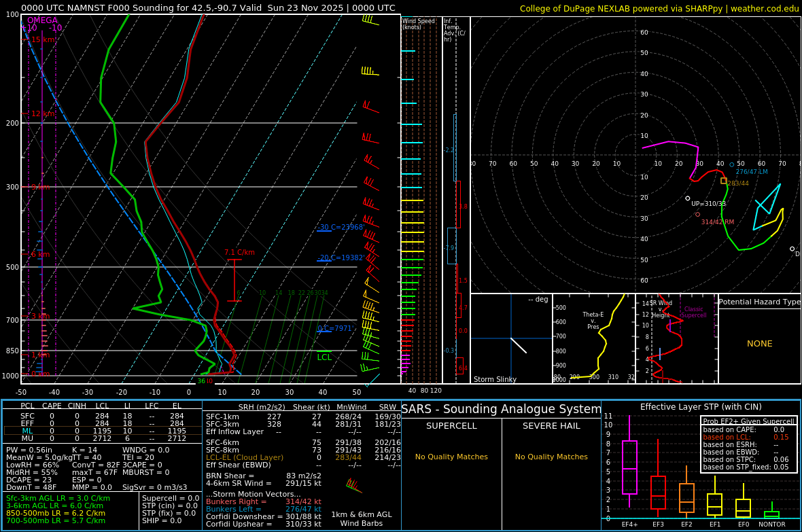Select the '6 km' height marker
Viewport: 802px width, 532px height.
[40, 254]
